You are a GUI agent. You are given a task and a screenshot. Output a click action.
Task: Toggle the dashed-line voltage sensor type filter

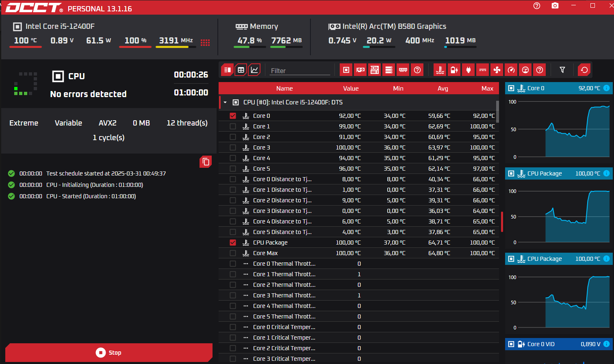483,70
